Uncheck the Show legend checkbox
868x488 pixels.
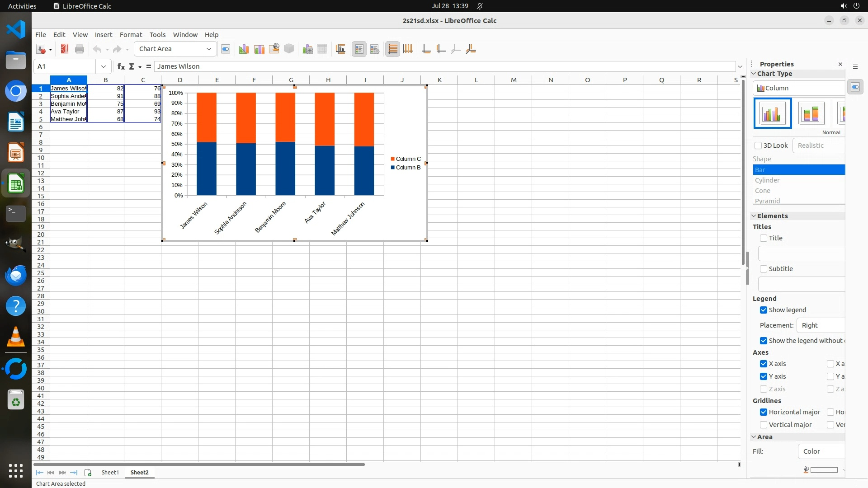(x=764, y=310)
